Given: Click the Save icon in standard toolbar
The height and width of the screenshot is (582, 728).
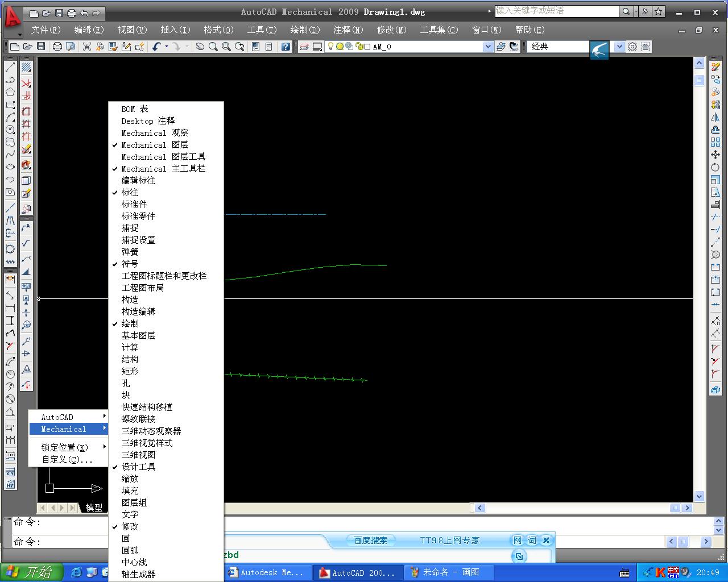Looking at the screenshot, I should (41, 47).
